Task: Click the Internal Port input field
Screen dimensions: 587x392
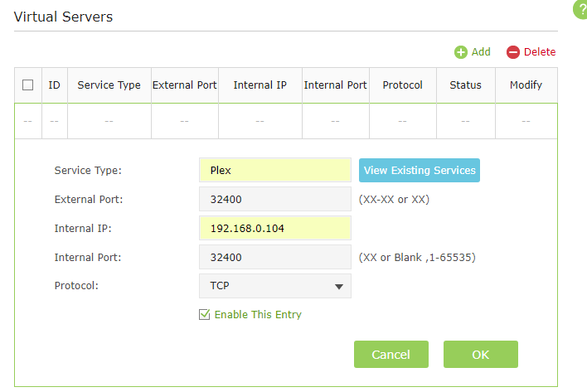Action: (274, 257)
